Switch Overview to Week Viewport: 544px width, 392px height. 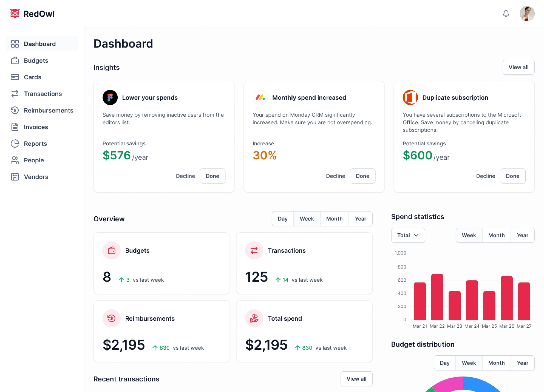click(307, 219)
